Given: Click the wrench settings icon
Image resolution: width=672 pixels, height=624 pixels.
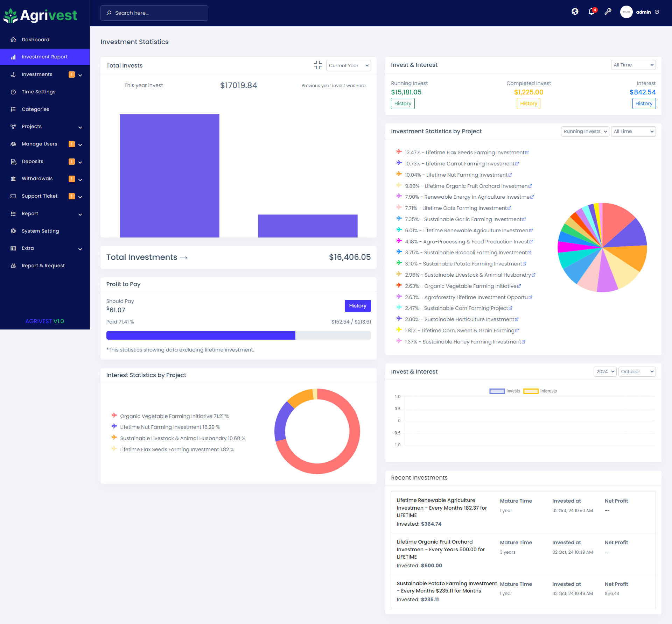Looking at the screenshot, I should [608, 12].
